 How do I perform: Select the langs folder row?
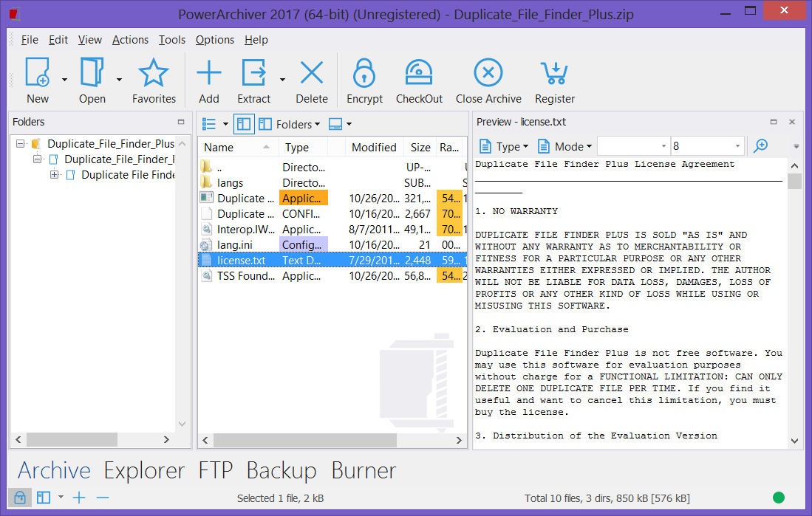point(332,182)
